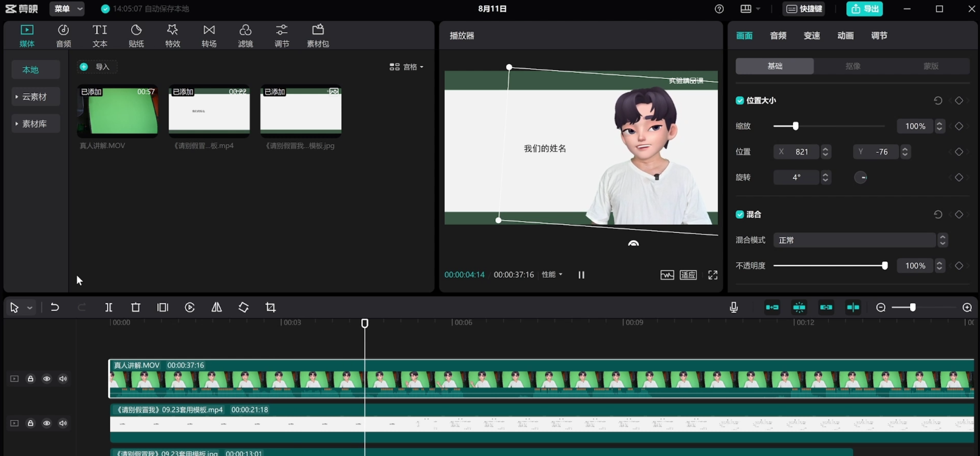Click the mirror flip icon
980x456 pixels.
(x=217, y=307)
